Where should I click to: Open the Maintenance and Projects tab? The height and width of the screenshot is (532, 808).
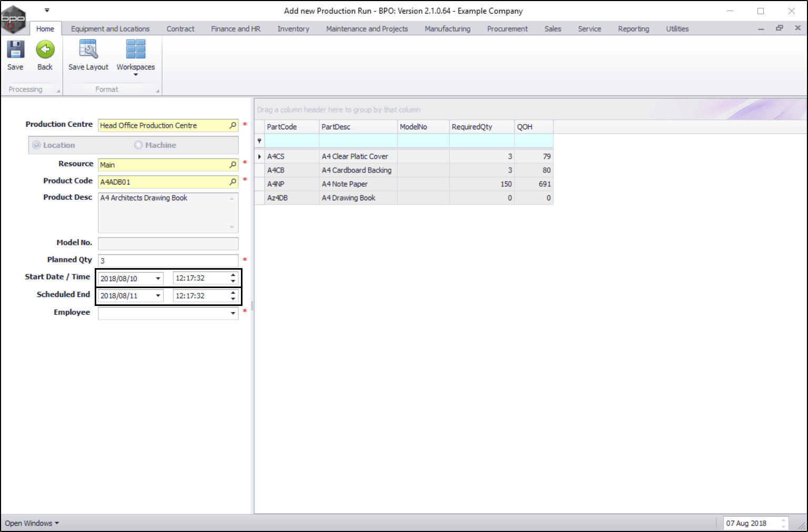click(x=367, y=29)
